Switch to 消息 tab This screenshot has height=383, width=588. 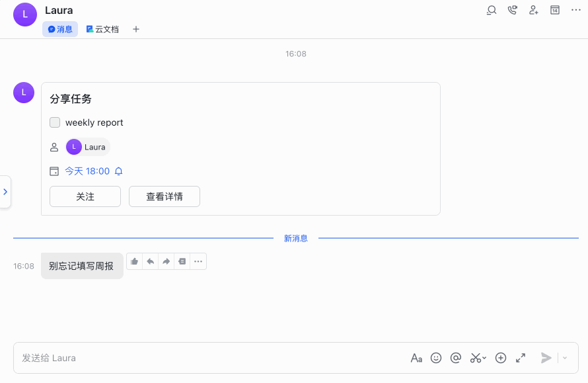[60, 29]
